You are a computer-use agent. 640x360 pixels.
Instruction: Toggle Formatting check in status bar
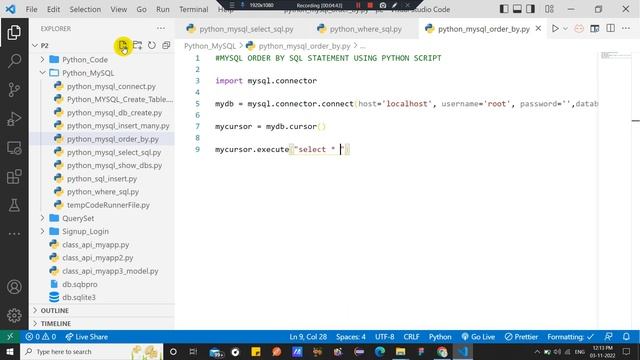[x=570, y=337]
